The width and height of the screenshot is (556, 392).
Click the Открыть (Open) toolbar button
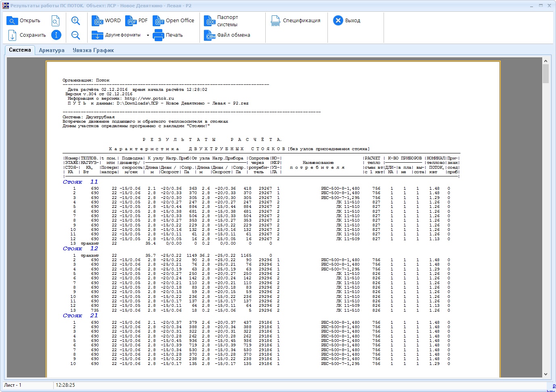click(x=24, y=21)
